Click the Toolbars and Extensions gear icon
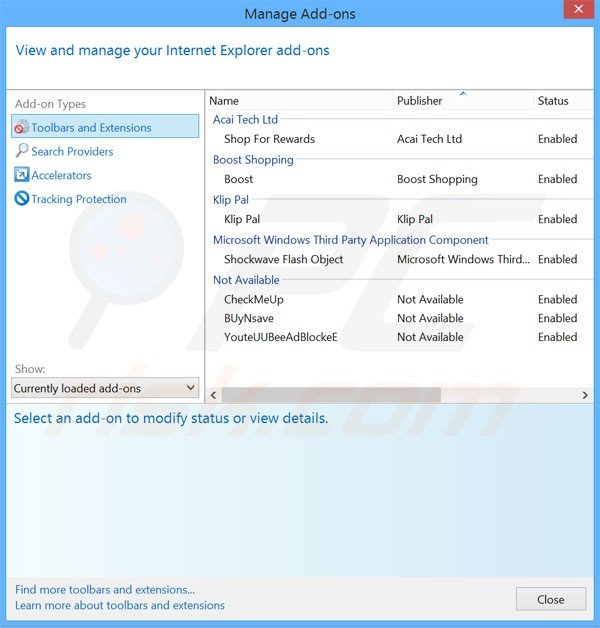Image resolution: width=600 pixels, height=628 pixels. [22, 127]
